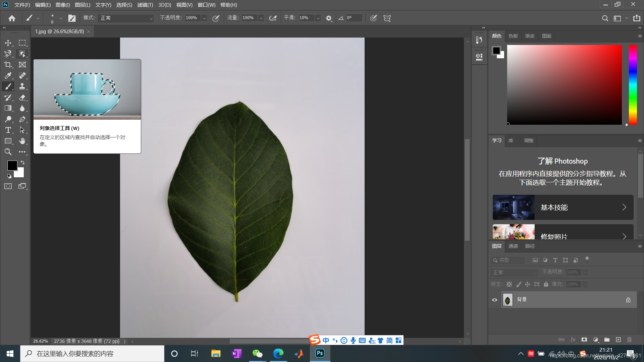Image resolution: width=644 pixels, height=362 pixels.
Task: Select the Horizontal Type tool
Action: pyautogui.click(x=8, y=130)
